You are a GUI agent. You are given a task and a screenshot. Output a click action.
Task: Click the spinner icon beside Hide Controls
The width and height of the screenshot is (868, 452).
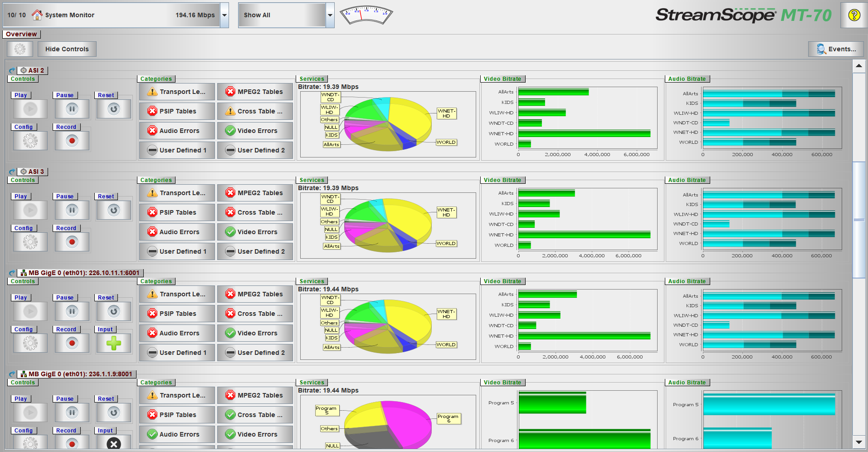[20, 49]
